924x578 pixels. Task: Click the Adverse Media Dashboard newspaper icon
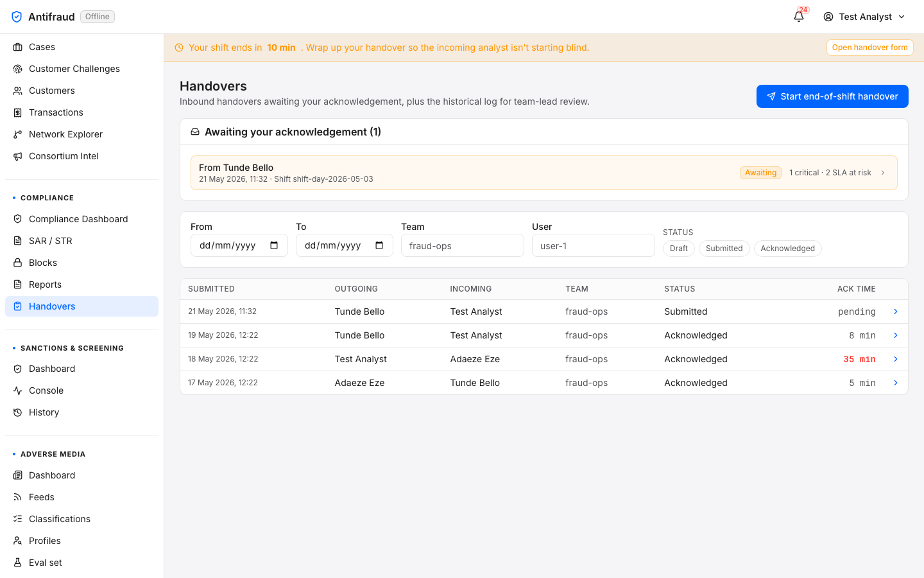pos(18,475)
